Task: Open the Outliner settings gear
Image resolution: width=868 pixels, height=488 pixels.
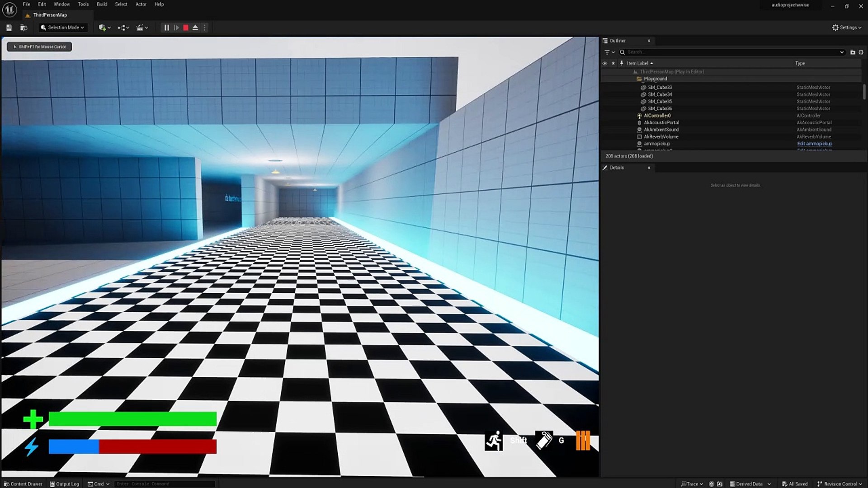Action: pos(861,52)
